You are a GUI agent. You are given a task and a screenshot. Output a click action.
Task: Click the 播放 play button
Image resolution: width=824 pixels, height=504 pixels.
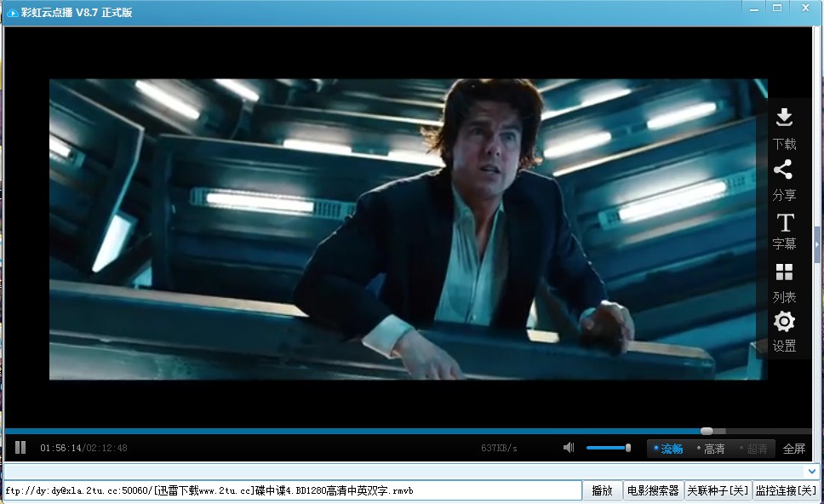click(602, 490)
